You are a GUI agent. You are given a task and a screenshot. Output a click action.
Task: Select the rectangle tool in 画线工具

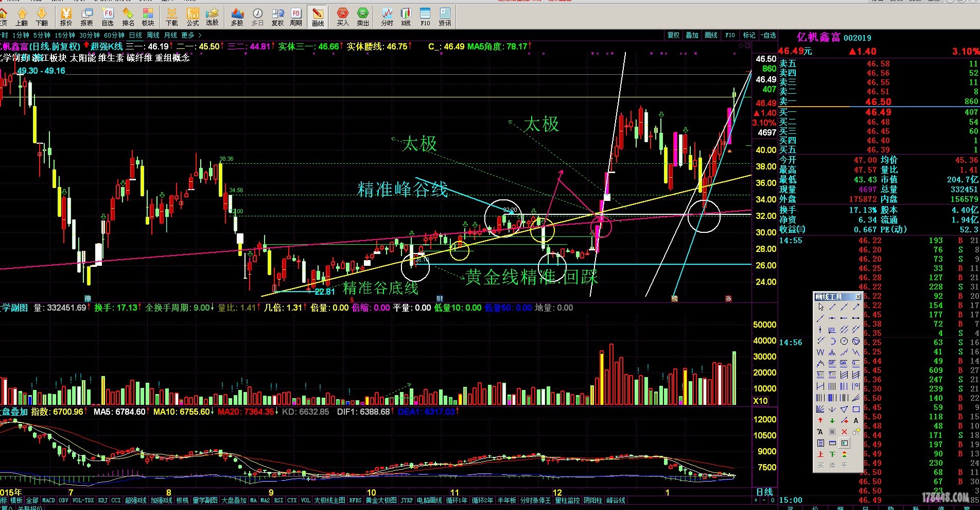click(x=856, y=410)
